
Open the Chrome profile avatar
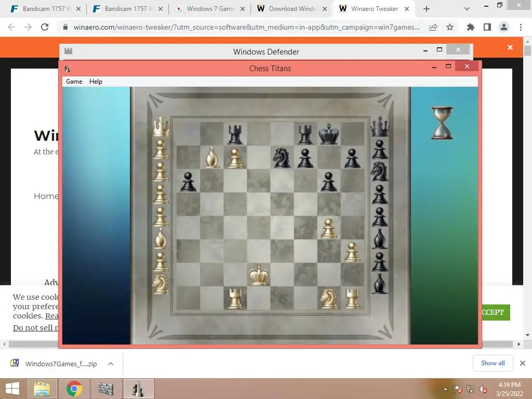pos(504,27)
